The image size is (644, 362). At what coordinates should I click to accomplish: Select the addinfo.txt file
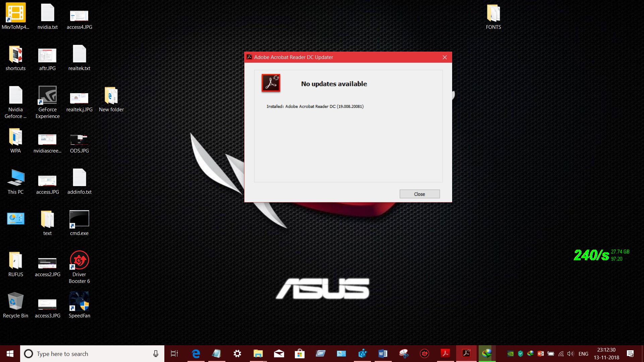click(x=79, y=181)
